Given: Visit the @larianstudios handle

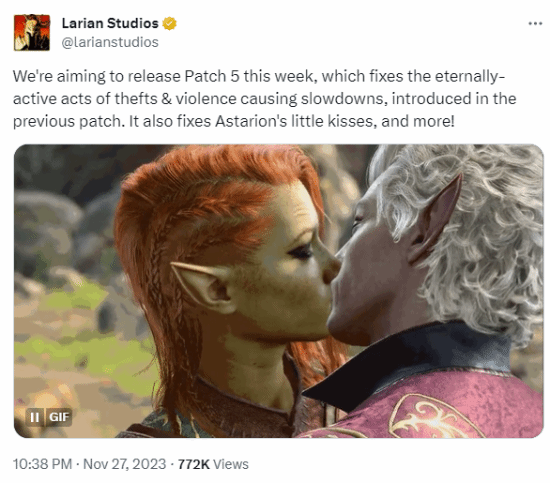Looking at the screenshot, I should (x=110, y=42).
